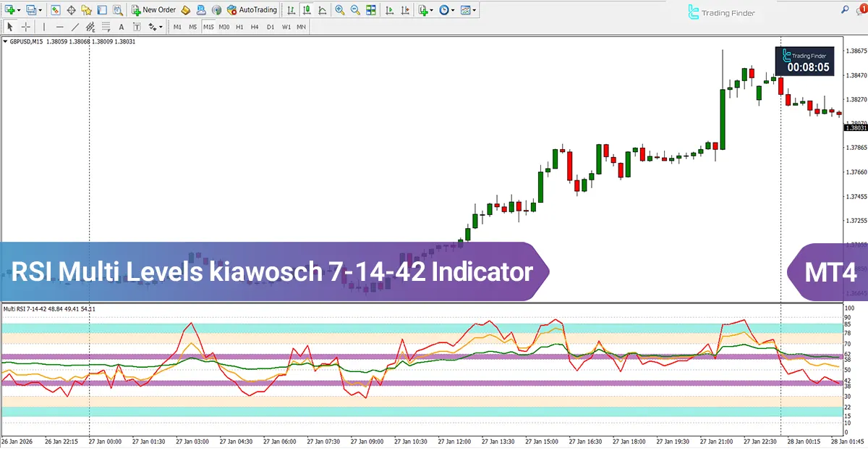Switch chart to candlestick display
The image size is (868, 451).
coord(307,10)
